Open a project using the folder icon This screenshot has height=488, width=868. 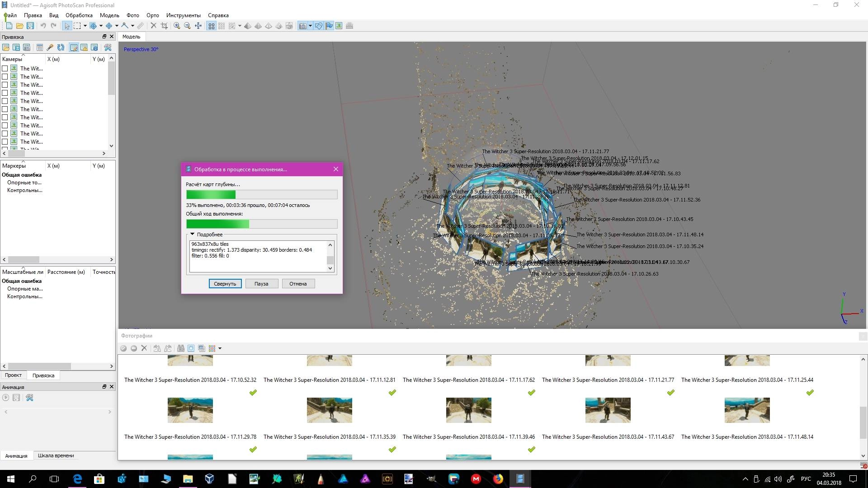19,26
